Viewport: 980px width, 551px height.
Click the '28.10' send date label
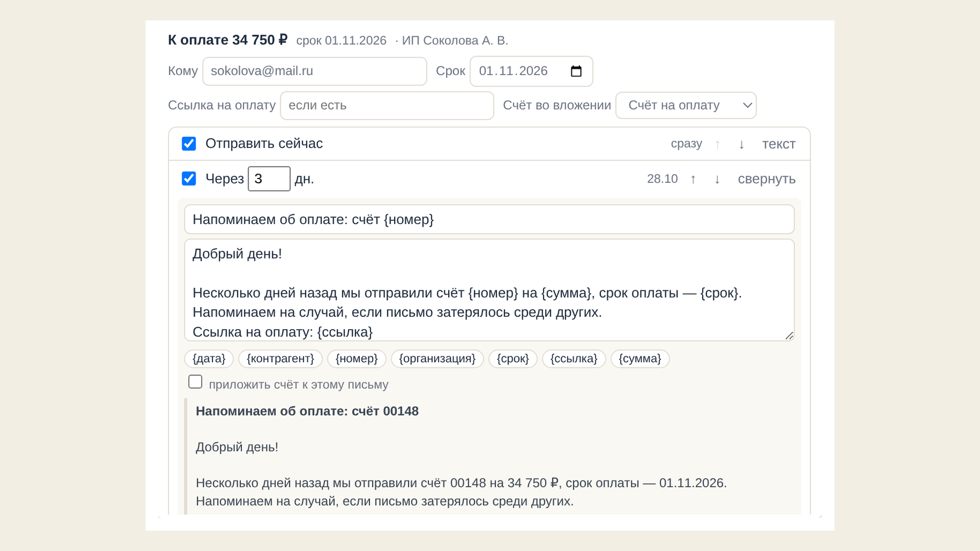(662, 179)
